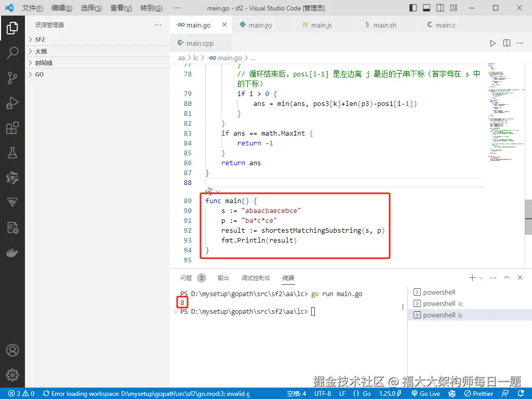The width and height of the screenshot is (532, 399).
Task: Open the VS Code logo application menu
Action: pos(9,8)
